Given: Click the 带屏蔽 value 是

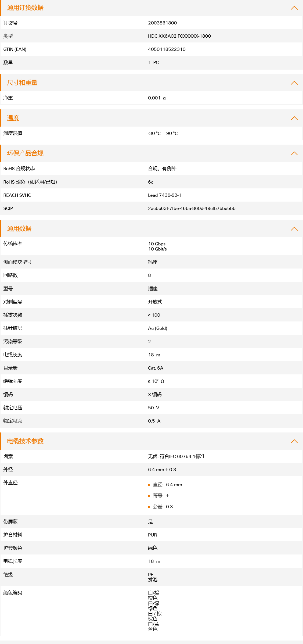Looking at the screenshot, I should [150, 522].
